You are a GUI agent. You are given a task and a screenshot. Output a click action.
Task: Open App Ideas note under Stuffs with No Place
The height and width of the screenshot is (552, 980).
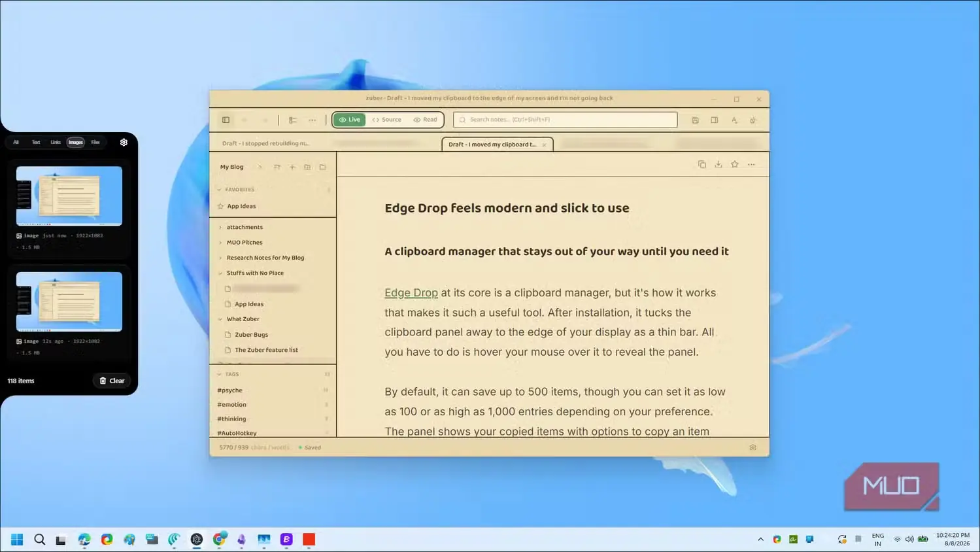pos(248,304)
